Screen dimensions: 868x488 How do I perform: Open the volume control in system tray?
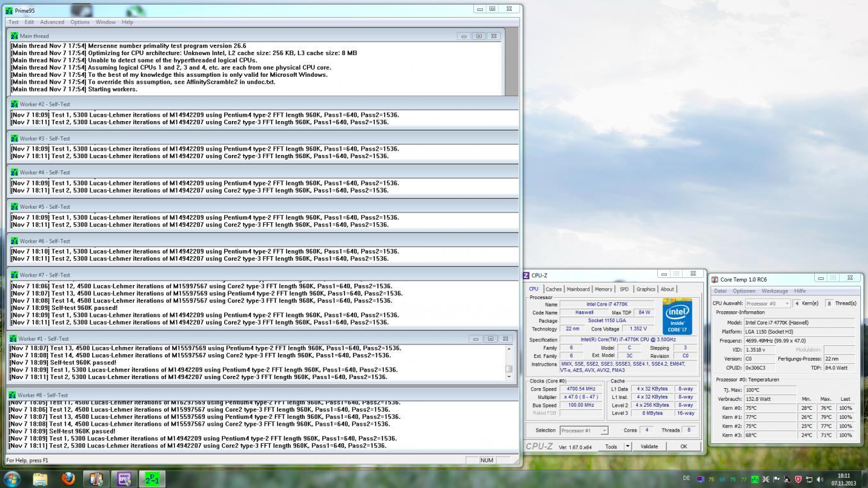(x=819, y=479)
